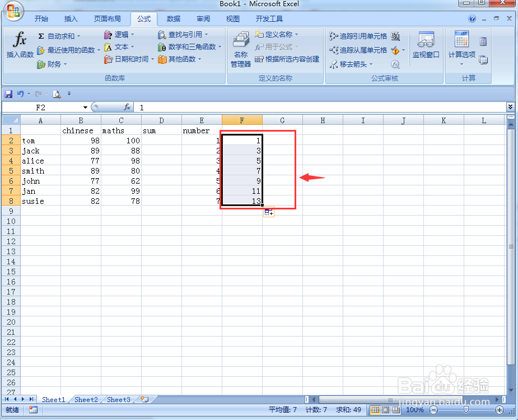This screenshot has width=518, height=420.
Task: Expand the Error Checking dropdown arrow
Action: pyautogui.click(x=403, y=50)
